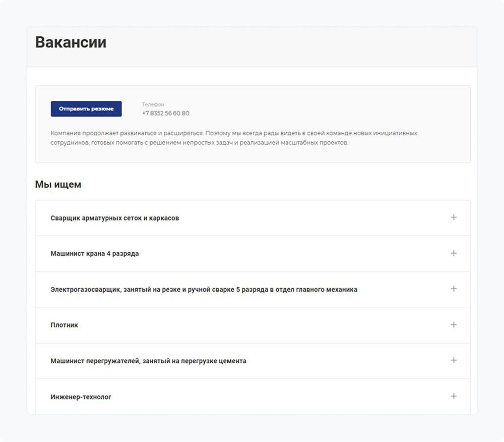Click the Вакансии page heading
The image size is (504, 442).
pos(71,42)
